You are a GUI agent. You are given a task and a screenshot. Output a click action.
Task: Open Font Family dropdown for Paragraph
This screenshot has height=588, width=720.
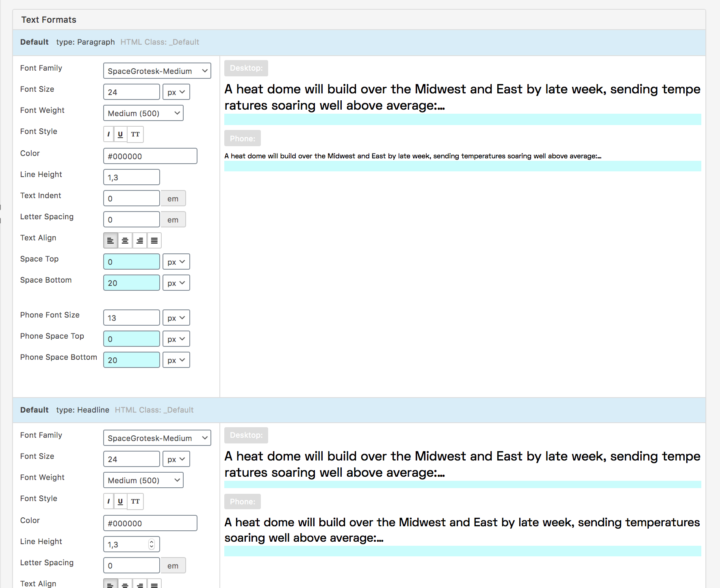pos(157,71)
